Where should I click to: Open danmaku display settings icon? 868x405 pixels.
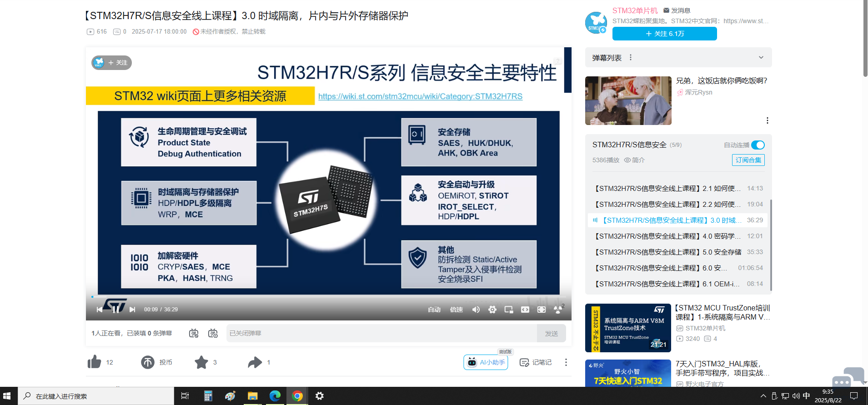pos(213,333)
